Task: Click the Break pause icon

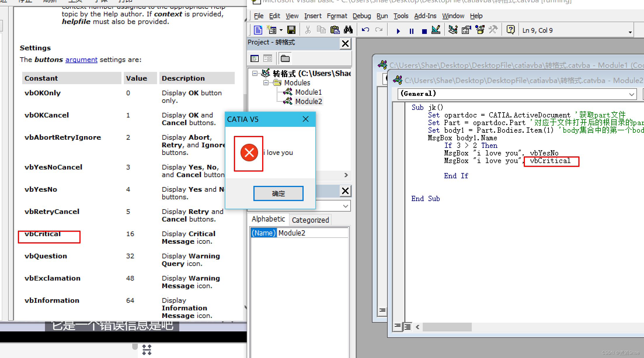Action: click(412, 31)
